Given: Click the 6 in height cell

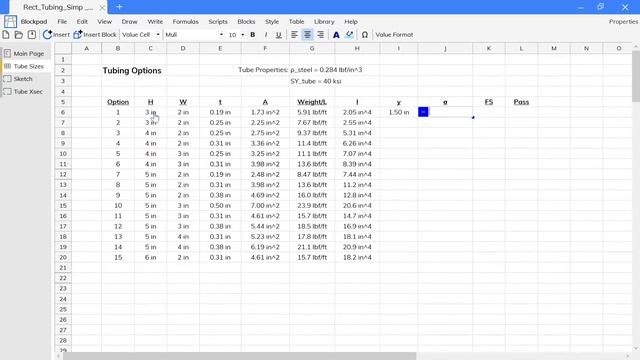Looking at the screenshot, I should [x=150, y=258].
